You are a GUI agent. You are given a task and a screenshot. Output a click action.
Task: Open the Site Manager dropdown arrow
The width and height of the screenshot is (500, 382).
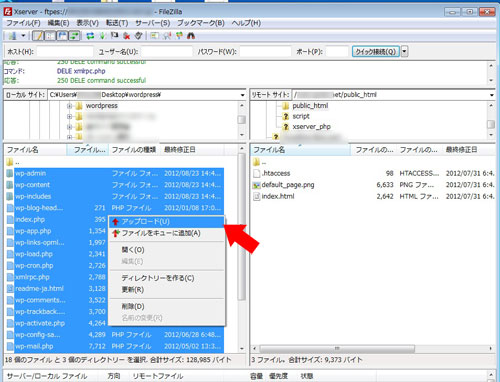coord(23,36)
